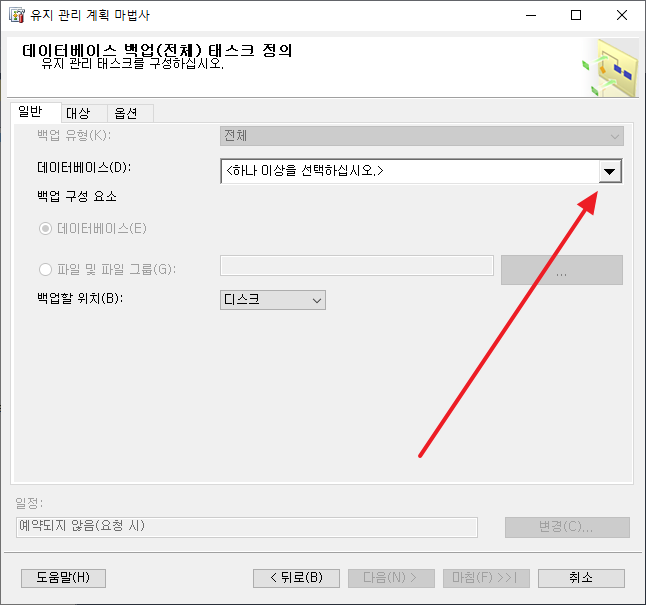Switch to the 일반 tab
The height and width of the screenshot is (605, 646).
click(x=36, y=112)
